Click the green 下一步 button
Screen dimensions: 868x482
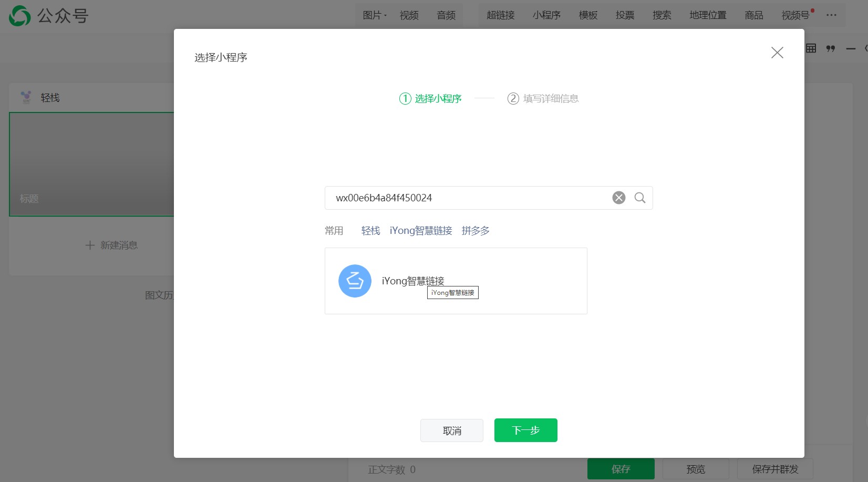click(526, 430)
